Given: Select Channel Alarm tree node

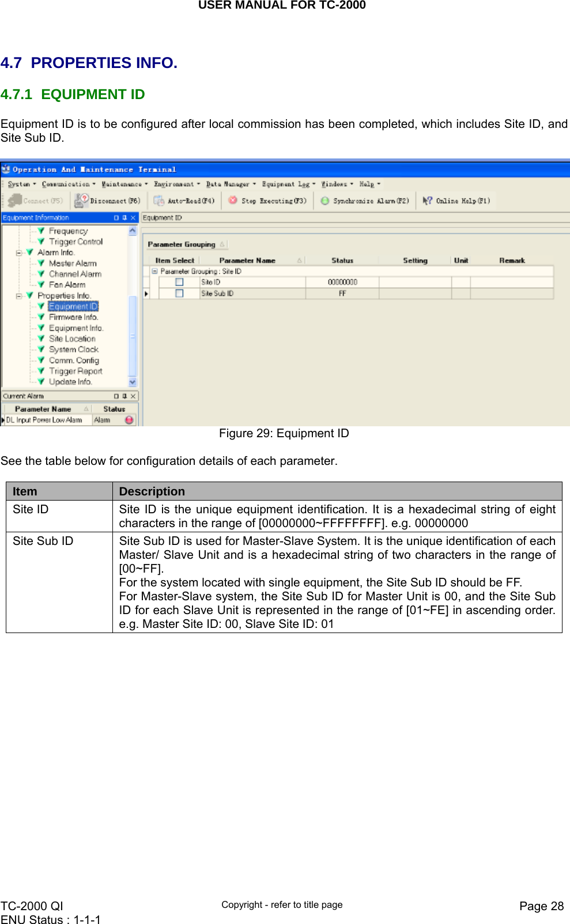Looking at the screenshot, I should pos(75,274).
